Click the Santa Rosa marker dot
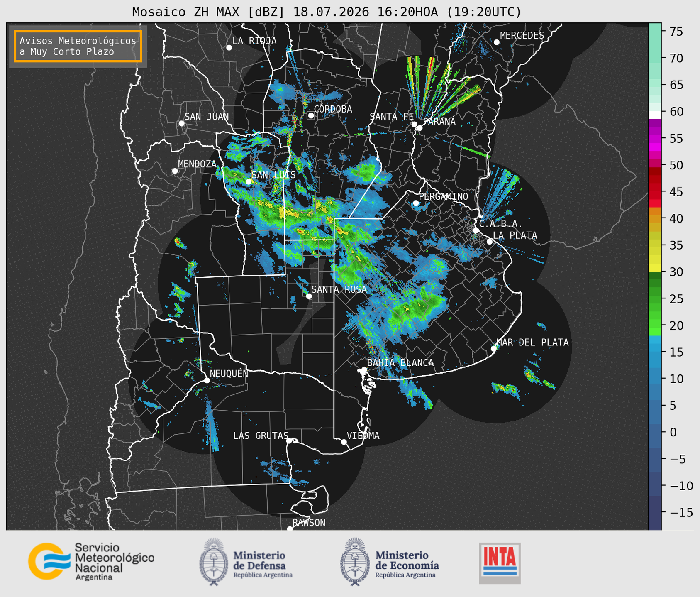Viewport: 700px width, 597px height. click(x=309, y=296)
